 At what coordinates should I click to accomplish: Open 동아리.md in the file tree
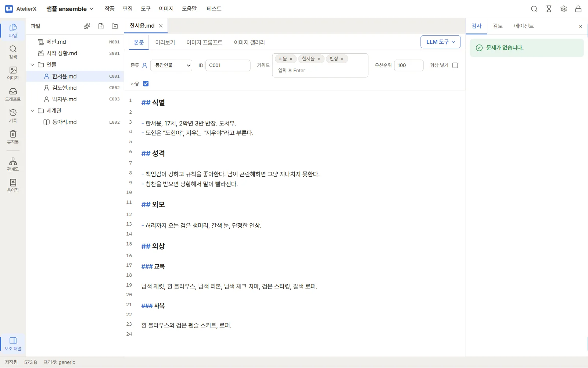click(75, 122)
